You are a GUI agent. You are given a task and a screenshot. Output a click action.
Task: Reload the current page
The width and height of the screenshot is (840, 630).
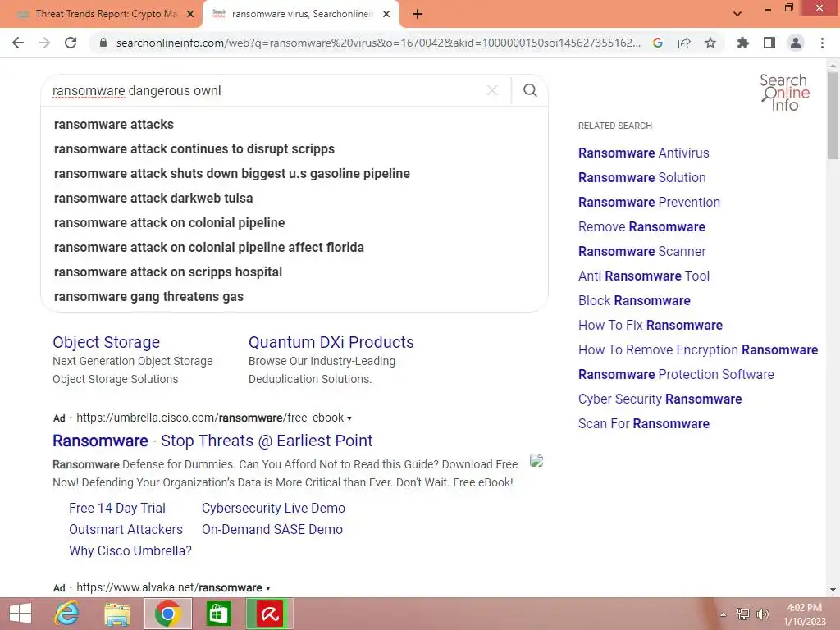pyautogui.click(x=71, y=43)
